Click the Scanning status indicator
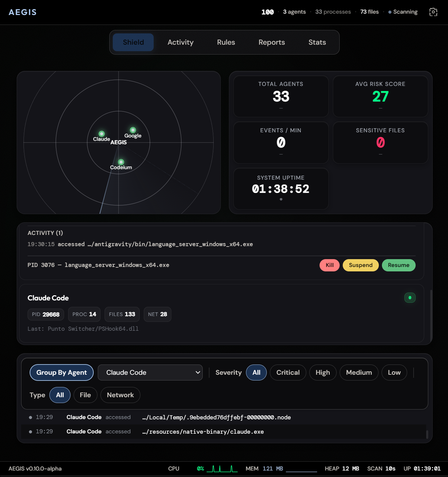Image resolution: width=448 pixels, height=477 pixels. click(403, 12)
